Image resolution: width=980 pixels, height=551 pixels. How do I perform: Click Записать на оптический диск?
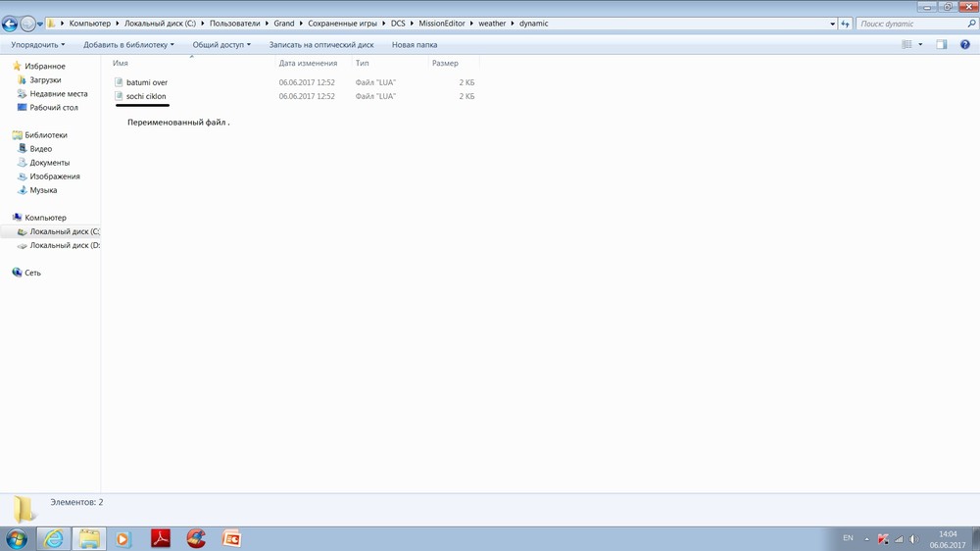[x=321, y=45]
